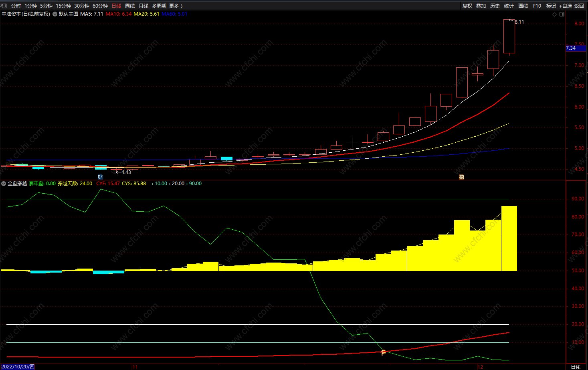The width and height of the screenshot is (588, 370).
Task: Click 日线 label at bottom-right
Action: point(576,367)
